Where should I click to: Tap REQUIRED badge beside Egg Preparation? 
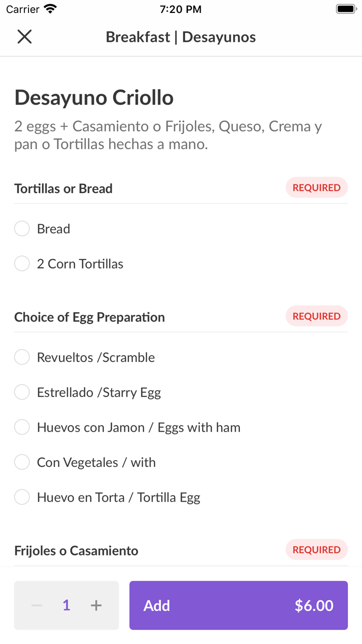[316, 316]
